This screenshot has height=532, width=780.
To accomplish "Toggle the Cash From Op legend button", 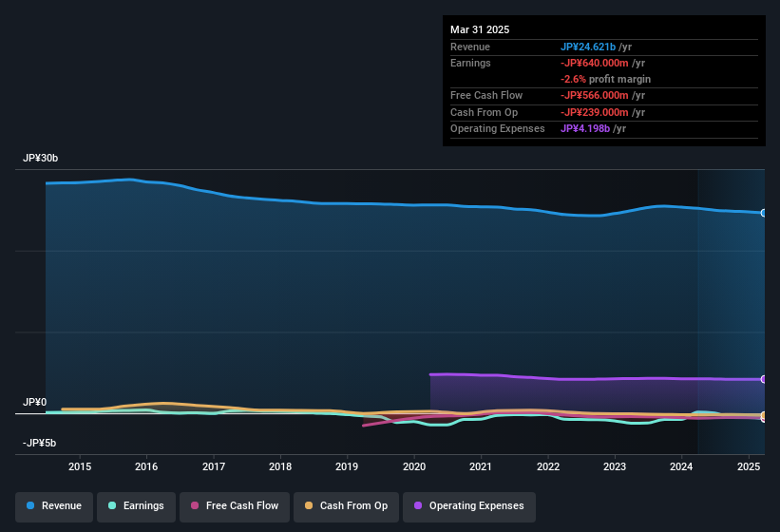I will 346,506.
